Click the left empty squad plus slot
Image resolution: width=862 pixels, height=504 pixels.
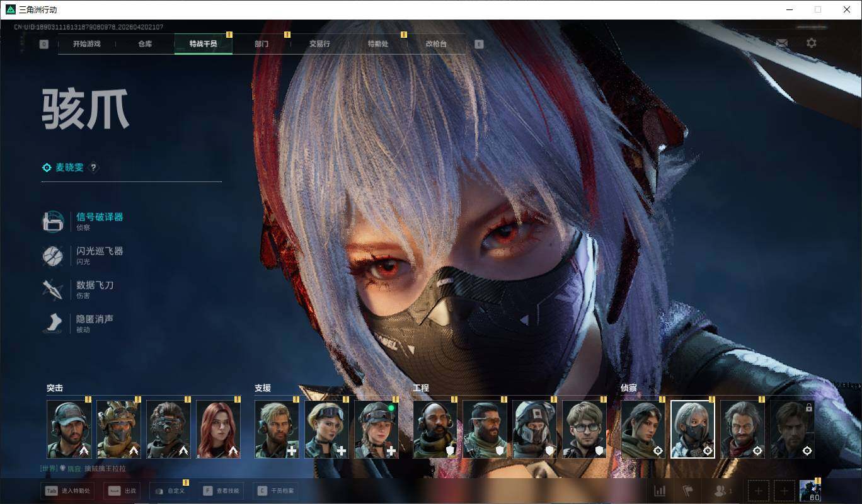pos(759,491)
